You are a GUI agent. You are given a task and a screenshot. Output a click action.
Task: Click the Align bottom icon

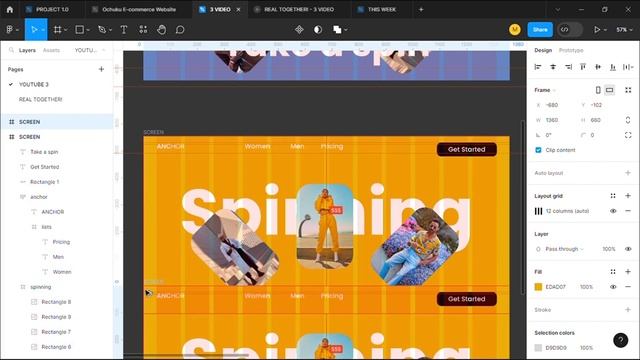[613, 67]
